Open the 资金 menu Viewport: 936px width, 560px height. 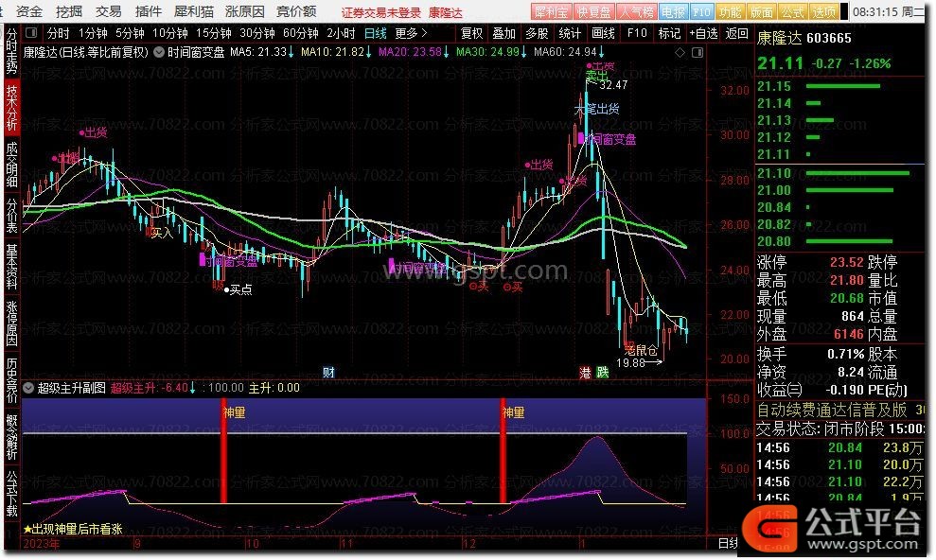(29, 11)
